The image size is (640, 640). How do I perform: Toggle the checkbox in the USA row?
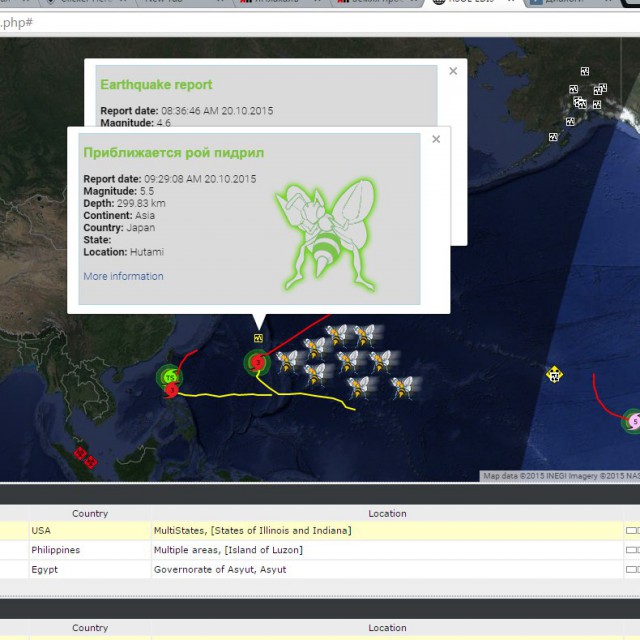pyautogui.click(x=632, y=530)
